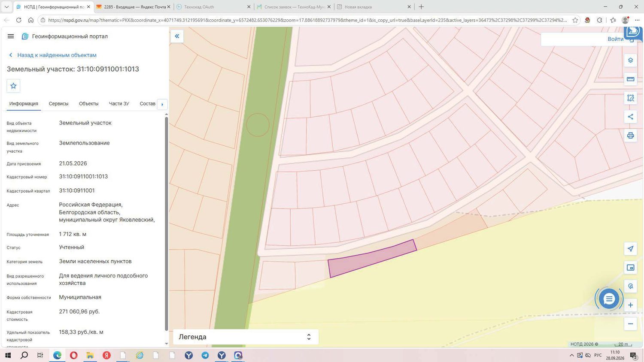Switch to the Части ЗУ tab
The image size is (644, 362).
pos(119,104)
